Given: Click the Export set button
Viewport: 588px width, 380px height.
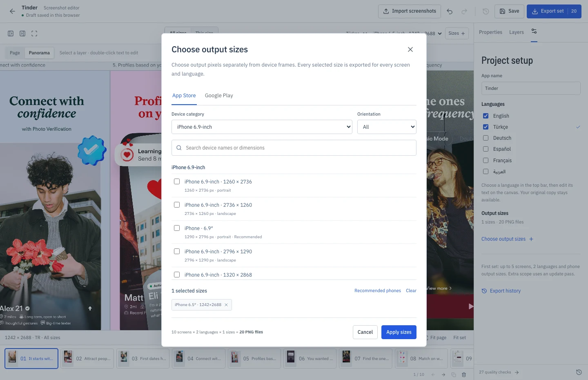Looking at the screenshot, I should click(554, 11).
